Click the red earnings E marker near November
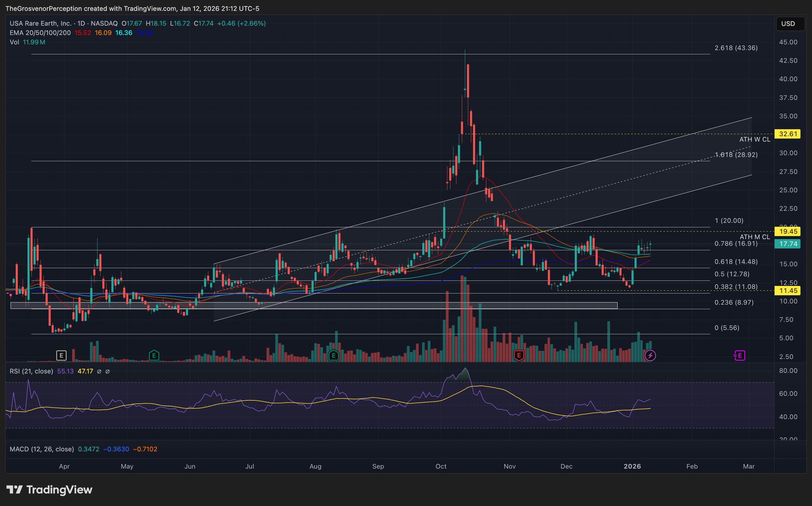This screenshot has width=812, height=506. (x=518, y=356)
